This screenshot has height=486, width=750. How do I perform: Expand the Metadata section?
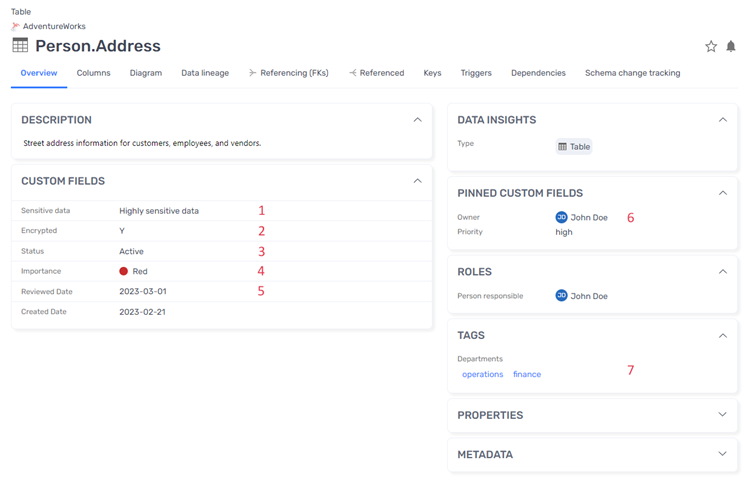722,454
